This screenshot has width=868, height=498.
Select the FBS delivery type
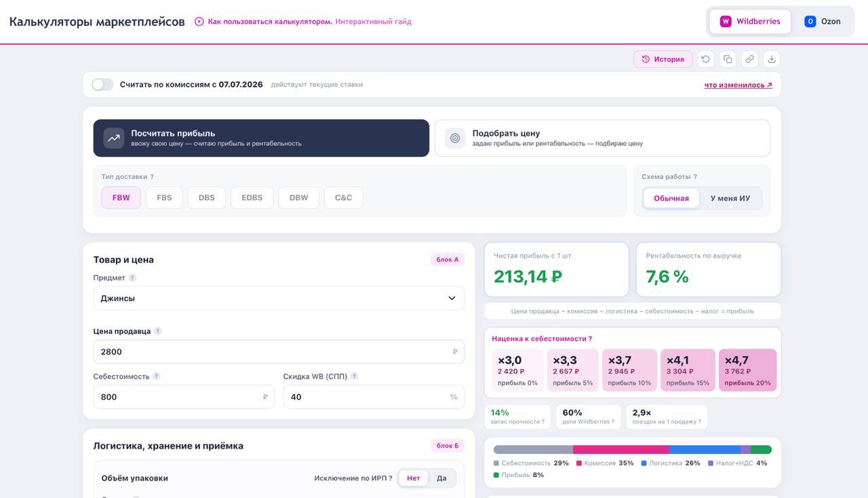tap(164, 197)
